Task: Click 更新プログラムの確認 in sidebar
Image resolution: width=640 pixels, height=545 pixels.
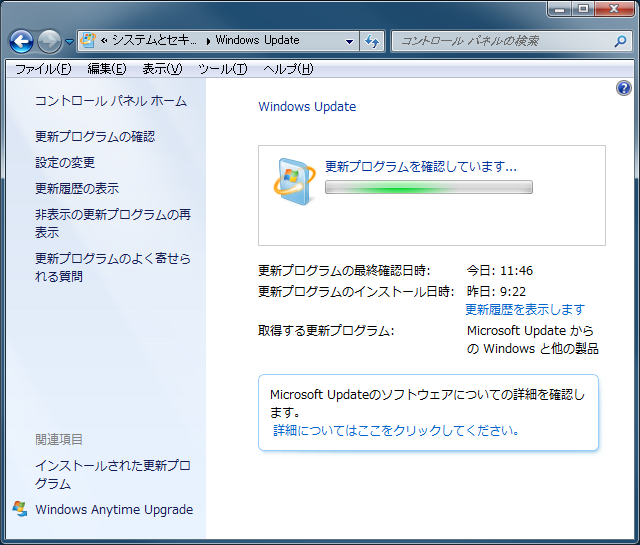Action: 95,136
